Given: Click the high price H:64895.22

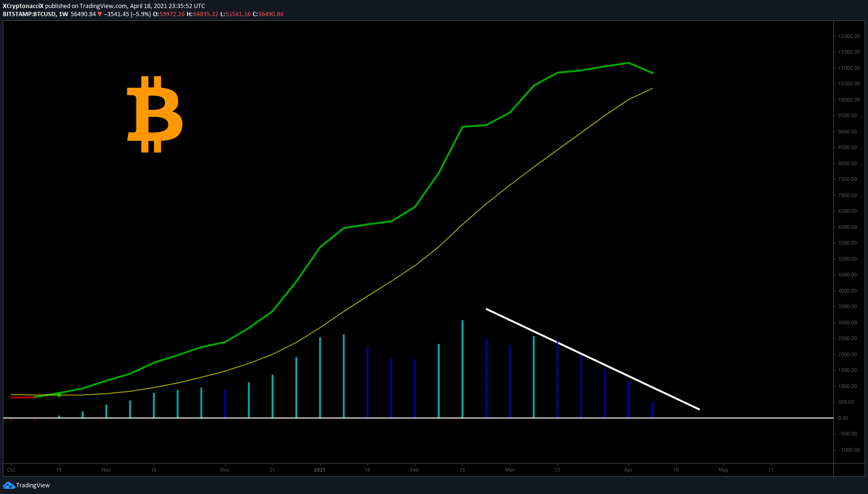Looking at the screenshot, I should pos(202,14).
